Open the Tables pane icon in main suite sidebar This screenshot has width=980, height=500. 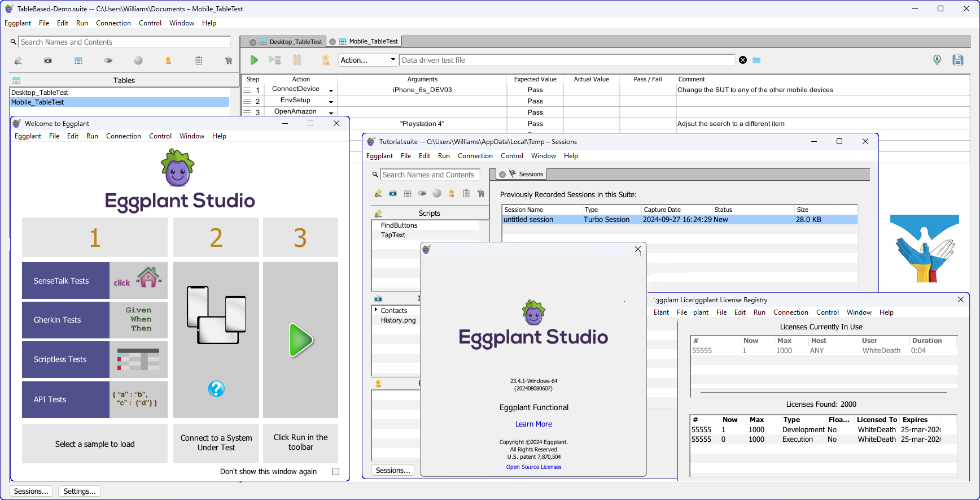[78, 60]
